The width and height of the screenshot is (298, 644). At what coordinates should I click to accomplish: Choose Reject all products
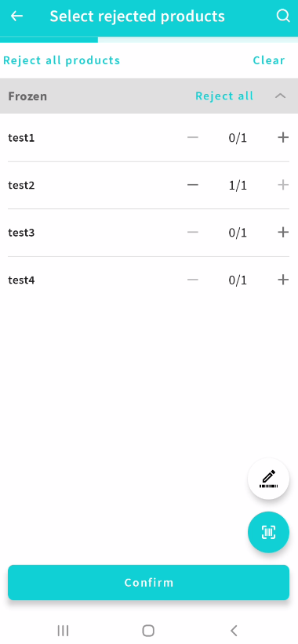[x=62, y=60]
